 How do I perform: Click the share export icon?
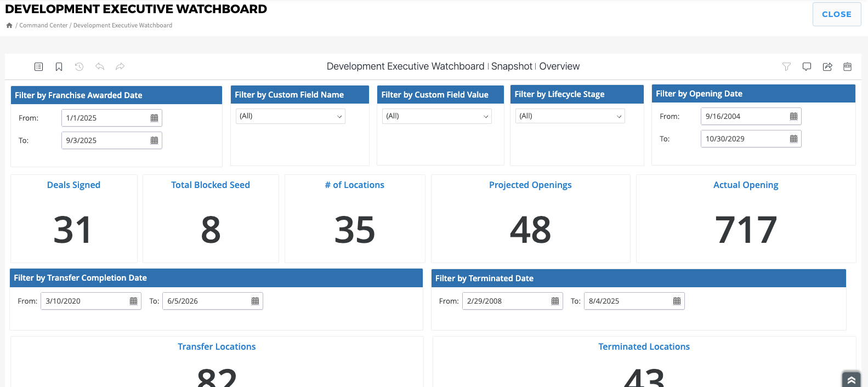click(827, 67)
